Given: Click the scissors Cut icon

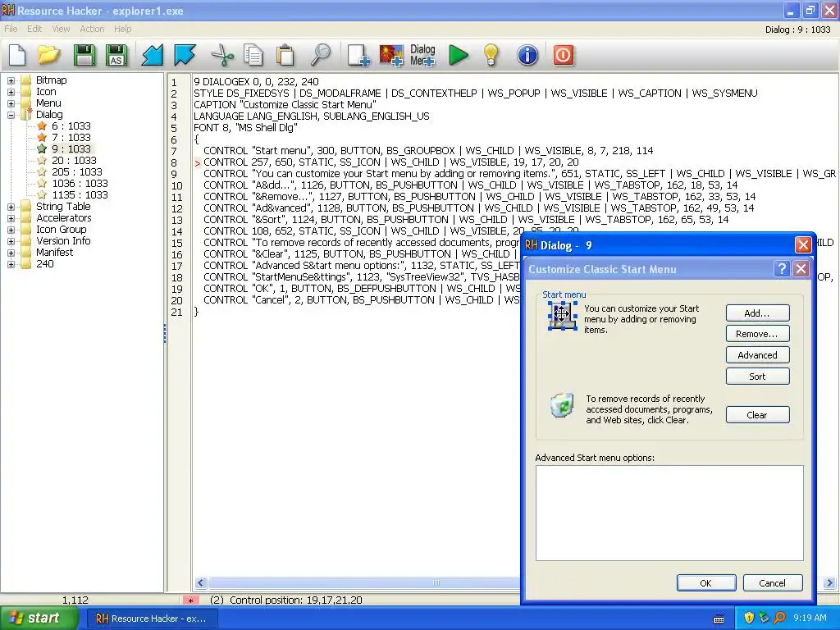Looking at the screenshot, I should (221, 55).
